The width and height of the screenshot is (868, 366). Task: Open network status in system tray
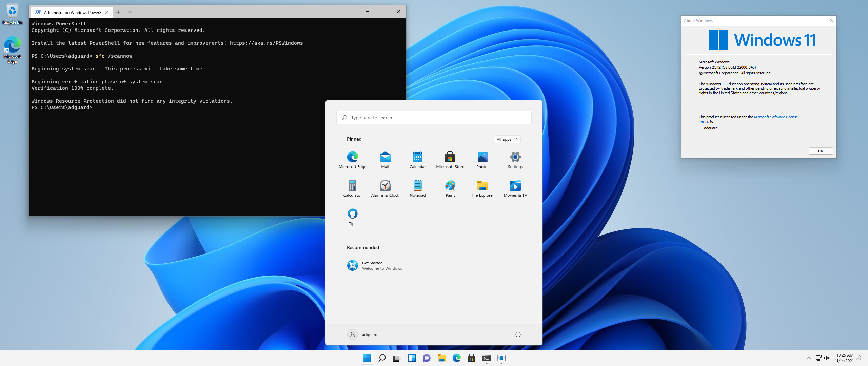click(818, 358)
